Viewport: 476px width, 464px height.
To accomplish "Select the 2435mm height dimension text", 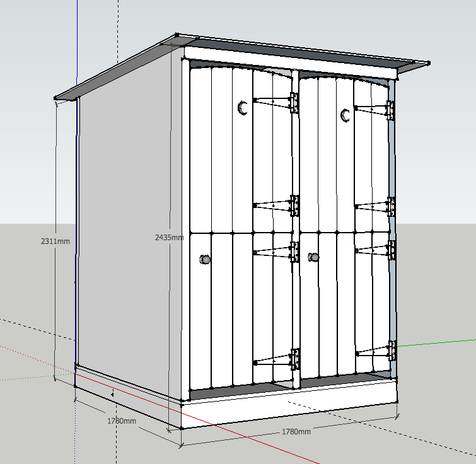I will [169, 237].
